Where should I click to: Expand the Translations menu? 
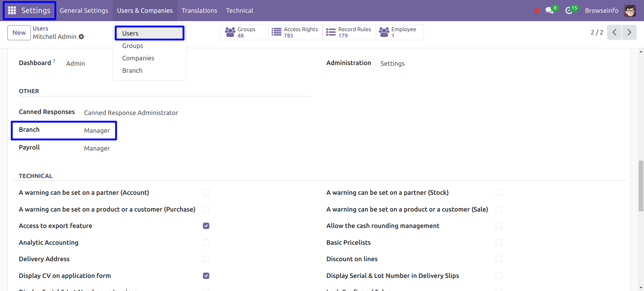click(x=199, y=11)
